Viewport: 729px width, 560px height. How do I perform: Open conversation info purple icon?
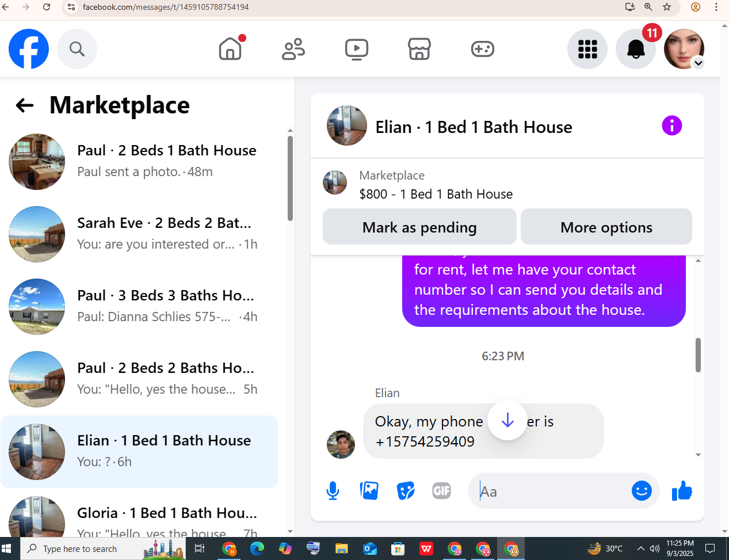[x=671, y=125]
